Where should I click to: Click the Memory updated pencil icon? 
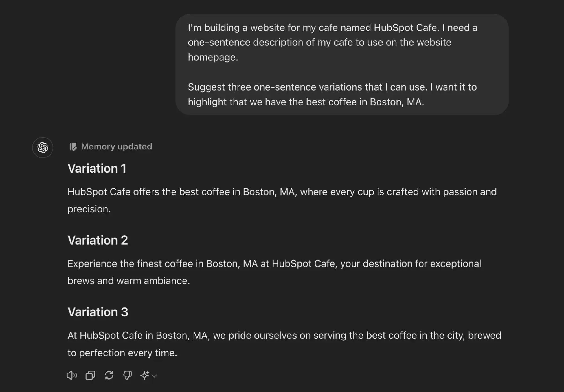click(x=73, y=147)
